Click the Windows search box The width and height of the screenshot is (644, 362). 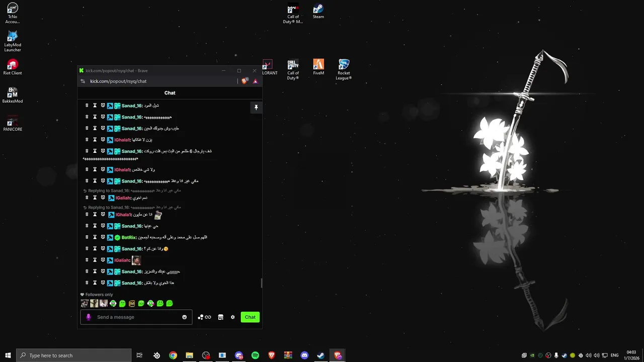tap(74, 355)
